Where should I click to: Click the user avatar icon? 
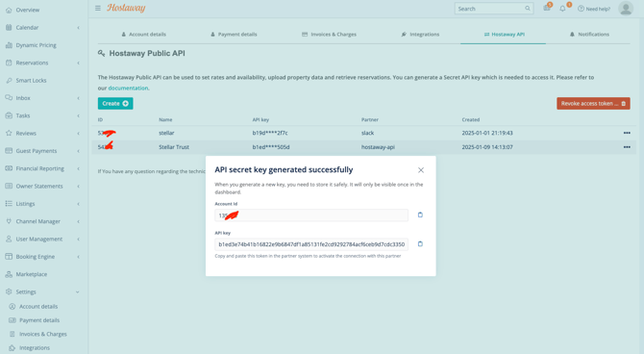pyautogui.click(x=626, y=9)
